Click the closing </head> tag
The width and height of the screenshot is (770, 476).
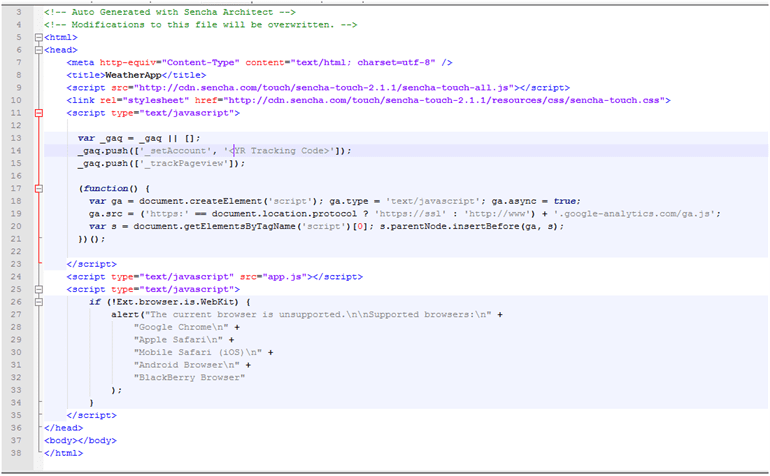63,428
